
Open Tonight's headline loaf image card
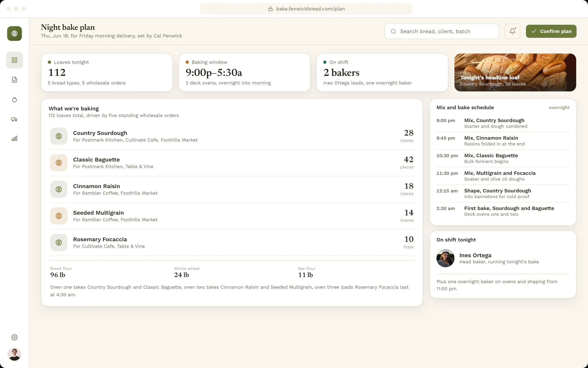pyautogui.click(x=515, y=72)
